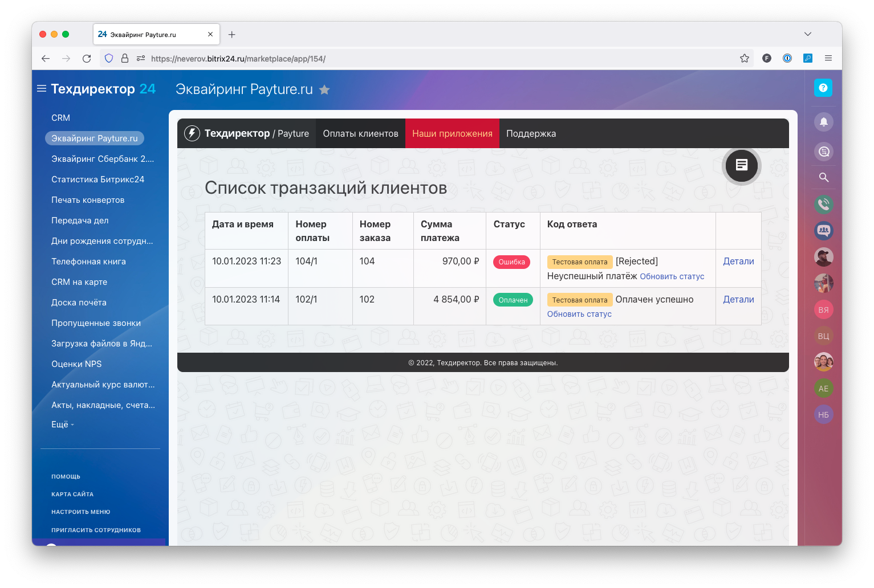Expand the Ещё menu in sidebar
Image resolution: width=874 pixels, height=588 pixels.
click(x=63, y=424)
